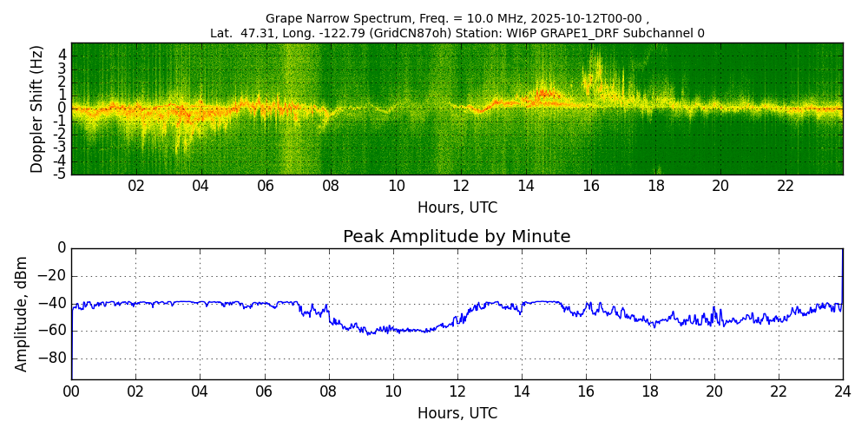The height and width of the screenshot is (434, 868).
Task: Click the −80 tick on amplitude axis
Action: [52, 358]
